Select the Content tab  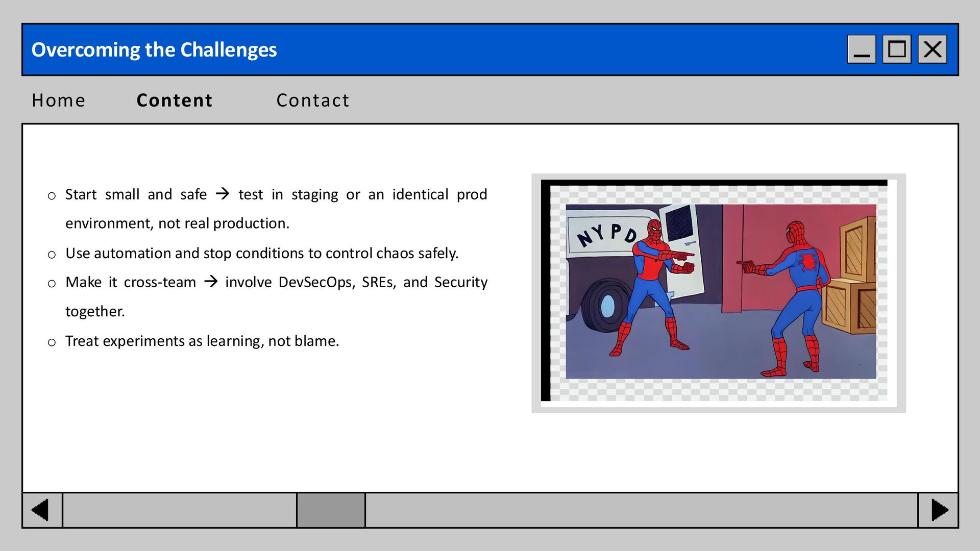175,101
